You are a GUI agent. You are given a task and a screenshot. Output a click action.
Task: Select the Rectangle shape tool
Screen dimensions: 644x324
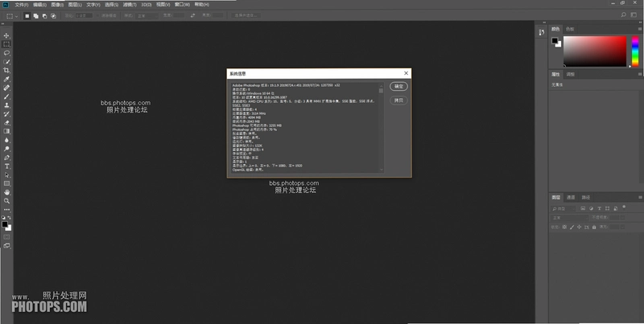click(x=6, y=184)
